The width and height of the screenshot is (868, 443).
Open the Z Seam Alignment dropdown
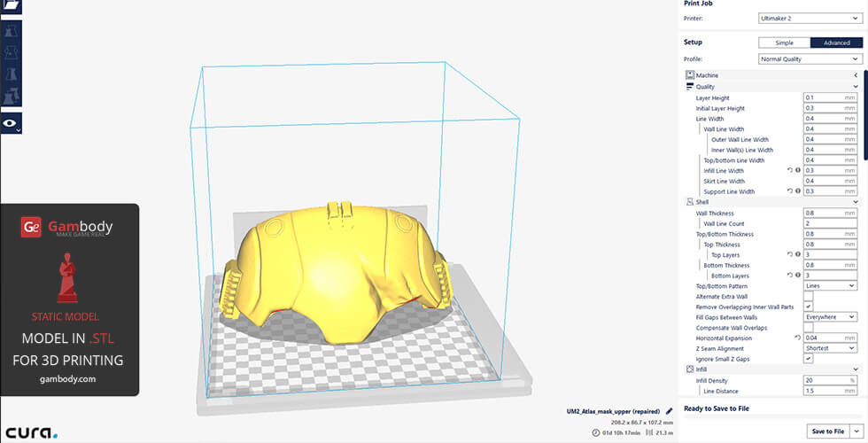point(830,348)
